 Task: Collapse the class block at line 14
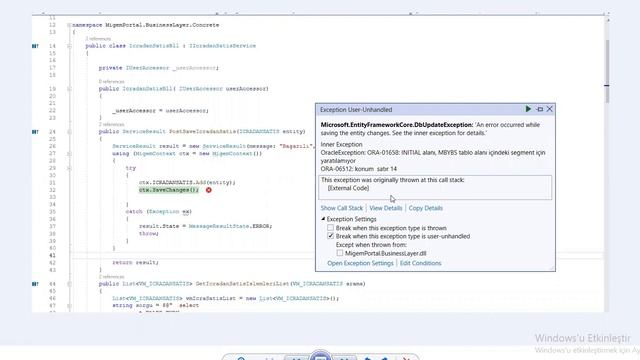pos(69,46)
